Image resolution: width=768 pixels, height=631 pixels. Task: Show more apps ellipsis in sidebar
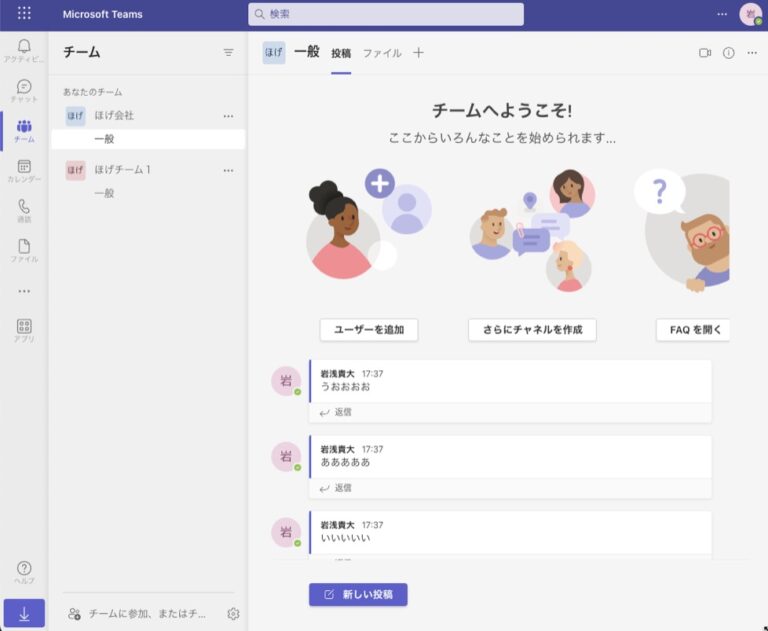(24, 291)
